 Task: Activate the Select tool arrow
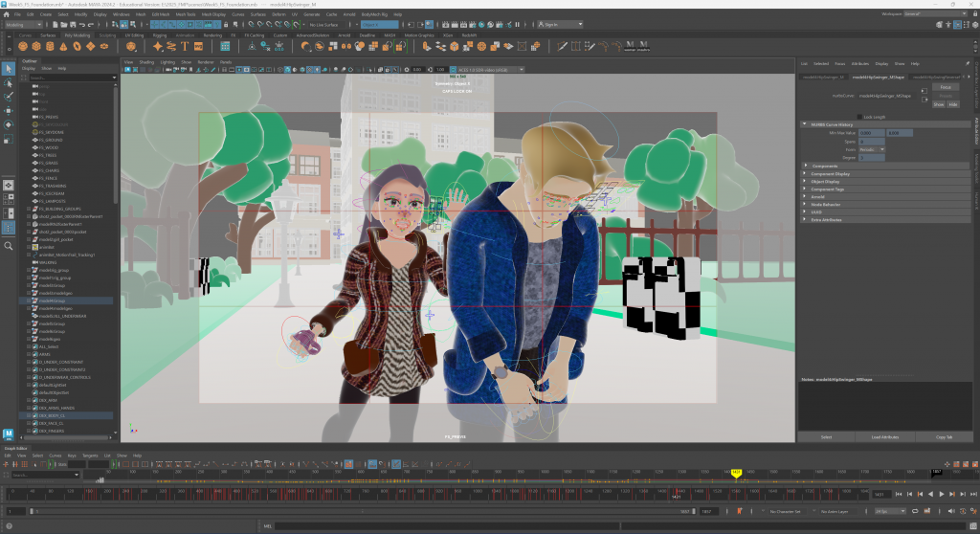(9, 69)
